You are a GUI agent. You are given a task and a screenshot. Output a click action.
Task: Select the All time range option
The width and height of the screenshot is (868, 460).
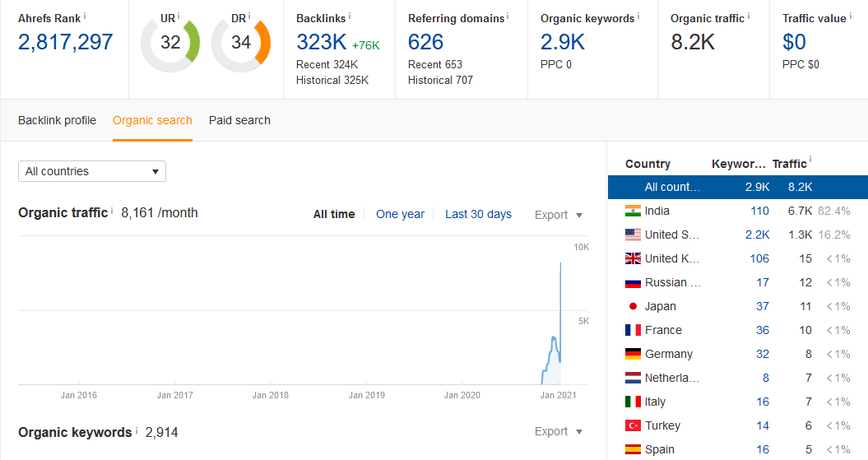334,214
